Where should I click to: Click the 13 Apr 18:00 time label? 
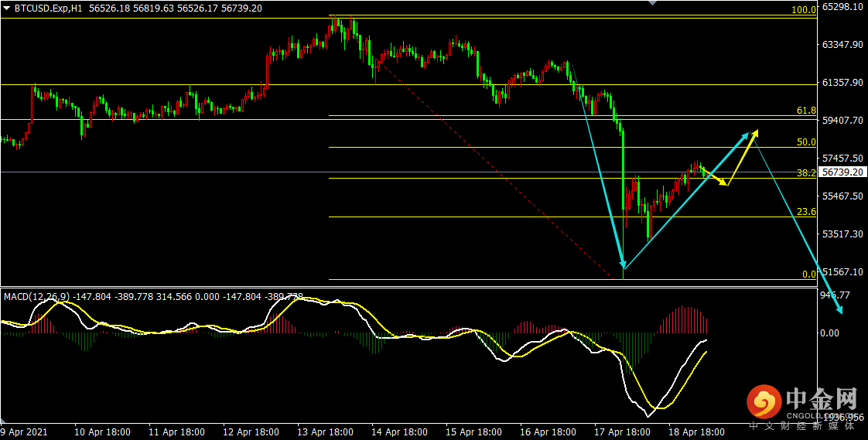point(326,431)
